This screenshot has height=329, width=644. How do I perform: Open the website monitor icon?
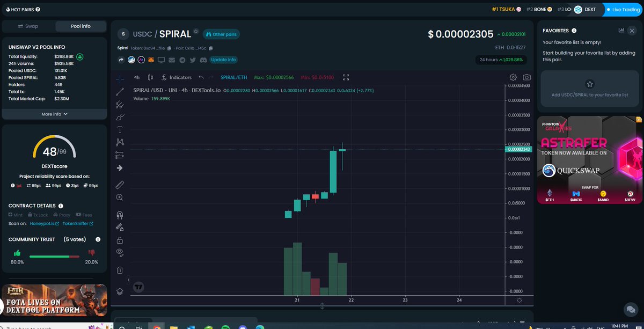pos(162,60)
